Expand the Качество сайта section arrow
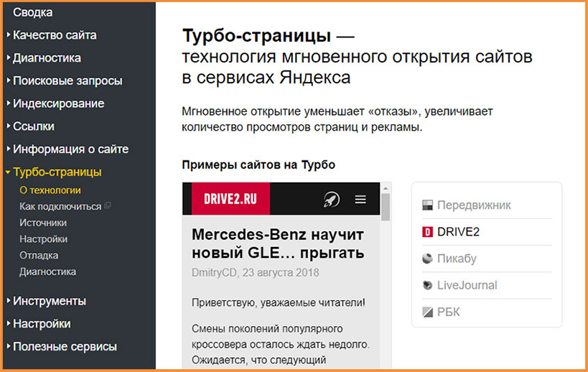 pyautogui.click(x=8, y=35)
